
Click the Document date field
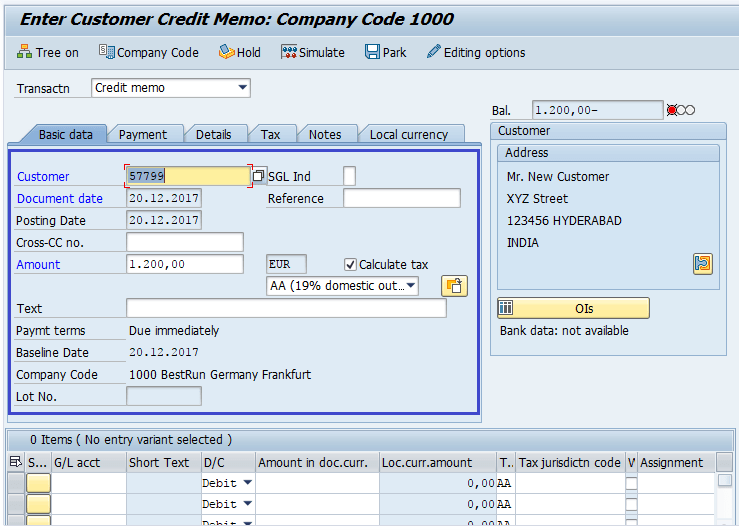point(164,198)
